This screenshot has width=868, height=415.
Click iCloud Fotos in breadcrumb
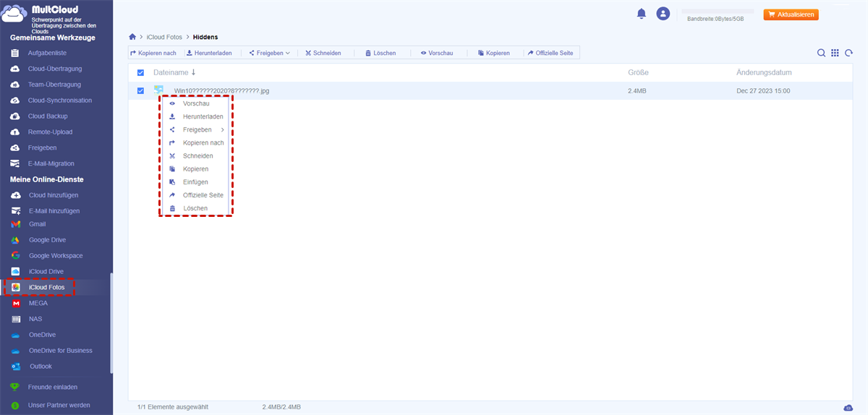coord(164,36)
